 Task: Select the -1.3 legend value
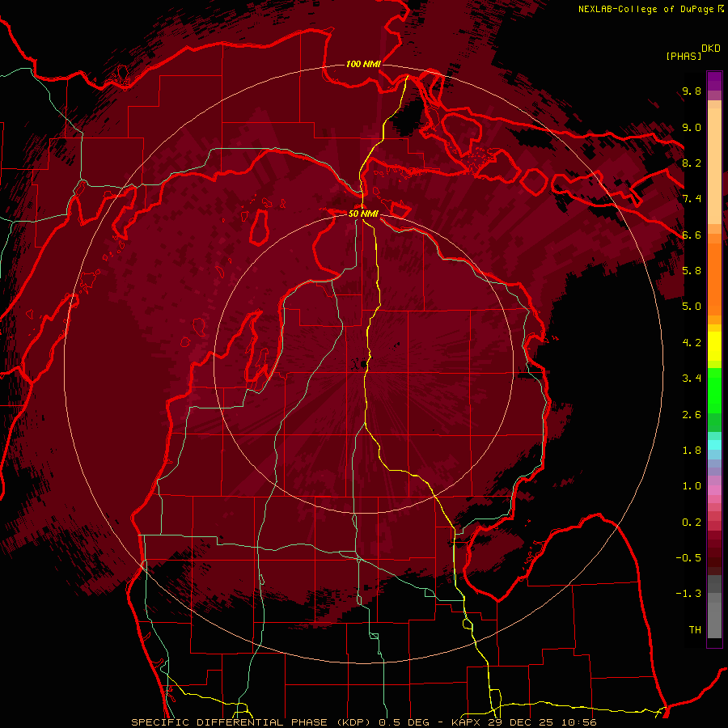[688, 594]
